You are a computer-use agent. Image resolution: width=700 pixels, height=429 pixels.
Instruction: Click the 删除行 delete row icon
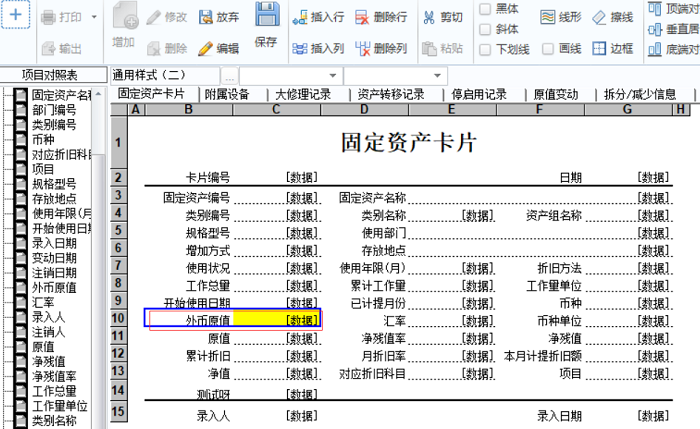point(362,17)
